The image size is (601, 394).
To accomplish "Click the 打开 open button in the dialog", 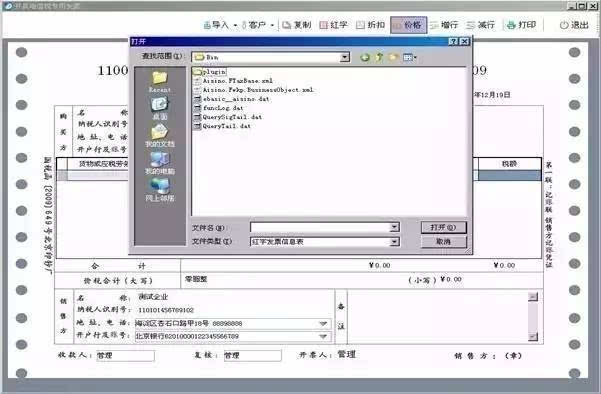I will point(443,227).
